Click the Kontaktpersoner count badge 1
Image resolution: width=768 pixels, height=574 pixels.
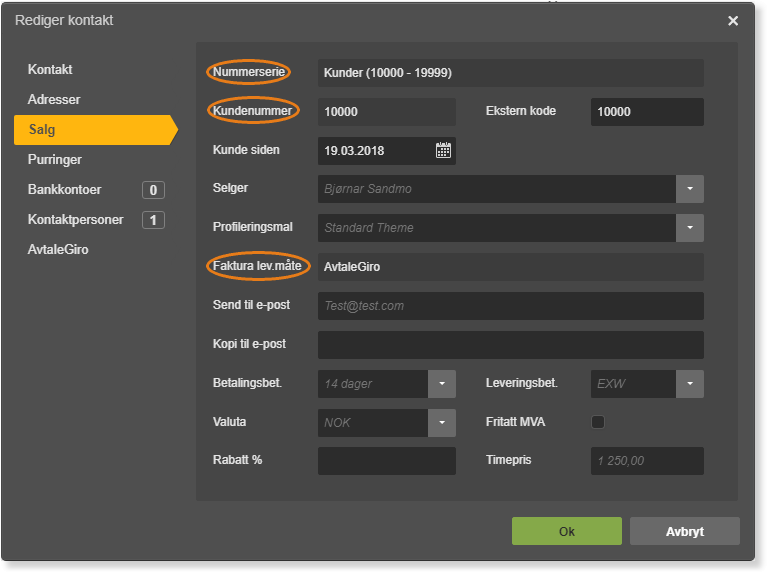[x=153, y=220]
